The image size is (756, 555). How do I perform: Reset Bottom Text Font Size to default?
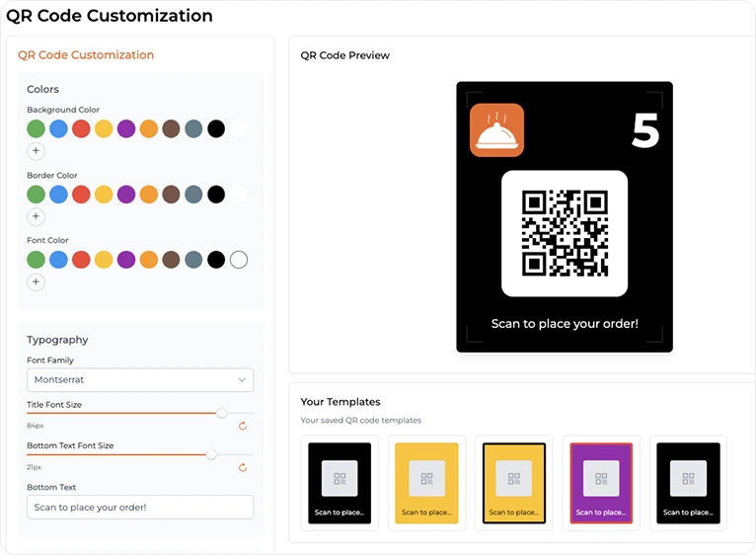tap(243, 467)
